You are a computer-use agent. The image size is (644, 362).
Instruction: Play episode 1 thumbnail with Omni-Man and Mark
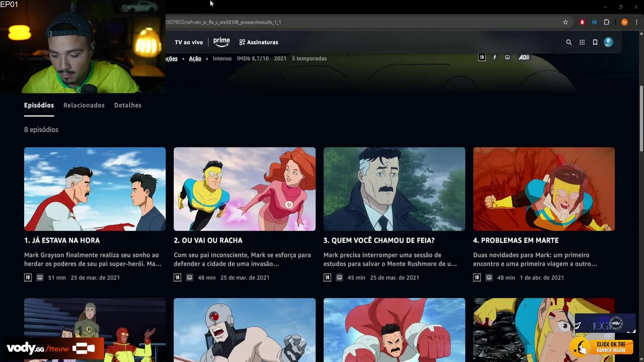[95, 189]
